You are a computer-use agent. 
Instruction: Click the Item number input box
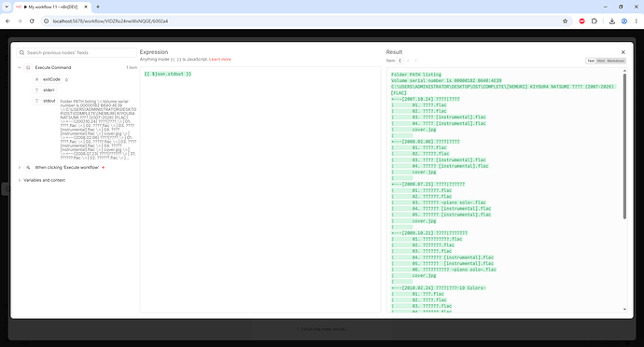[400, 61]
